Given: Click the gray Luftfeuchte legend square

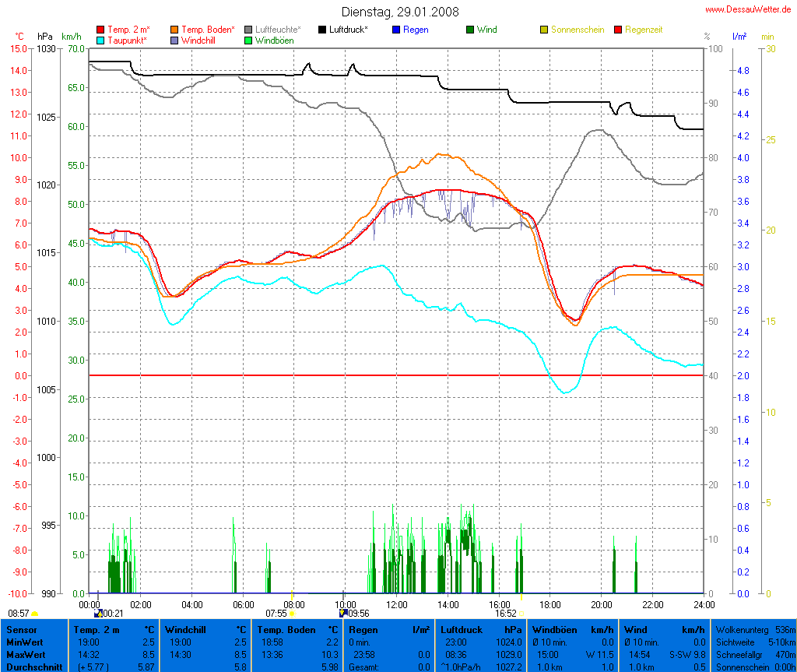Looking at the screenshot, I should pyautogui.click(x=248, y=30).
